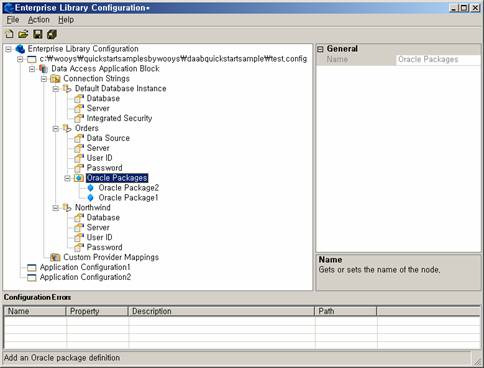Select the Northwind label
This screenshot has width=484, height=368.
pos(93,207)
